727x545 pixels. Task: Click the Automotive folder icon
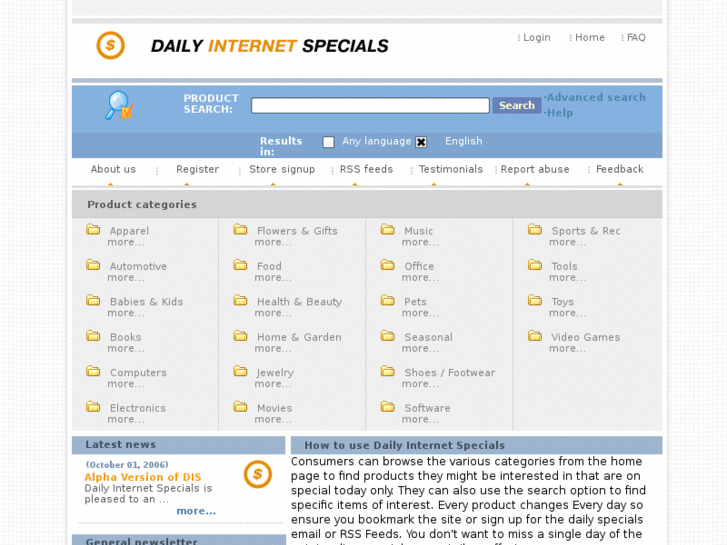(93, 265)
